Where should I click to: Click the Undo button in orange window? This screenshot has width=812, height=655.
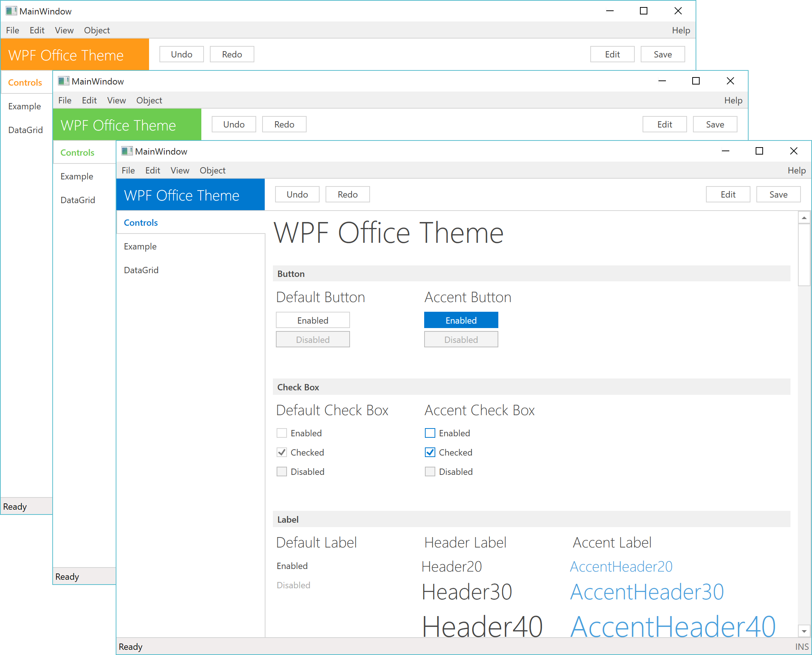coord(181,54)
